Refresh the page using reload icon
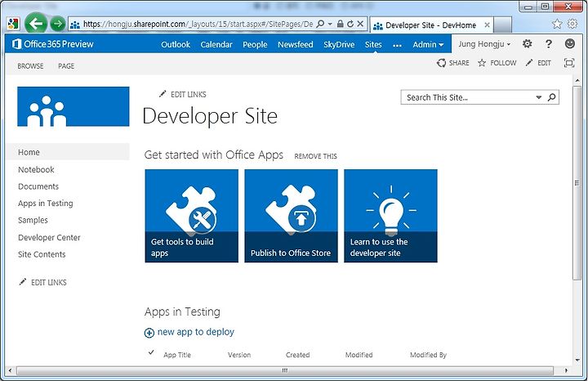 click(x=350, y=24)
